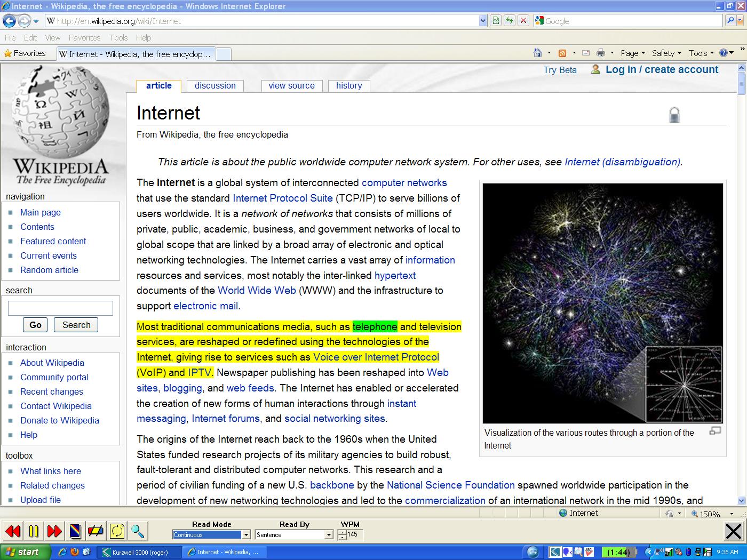Close the Kurzweil reading toolbar with the X

[733, 531]
